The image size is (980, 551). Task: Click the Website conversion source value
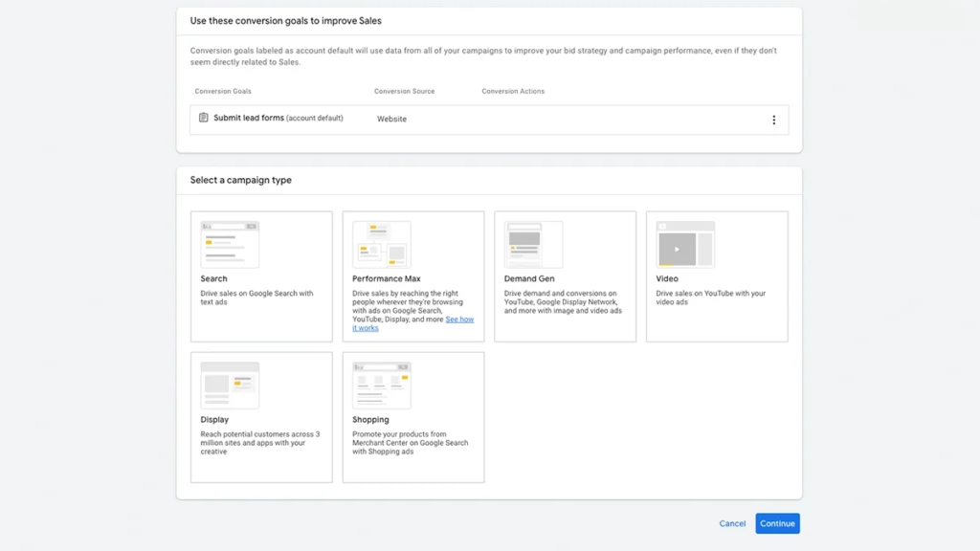[391, 119]
